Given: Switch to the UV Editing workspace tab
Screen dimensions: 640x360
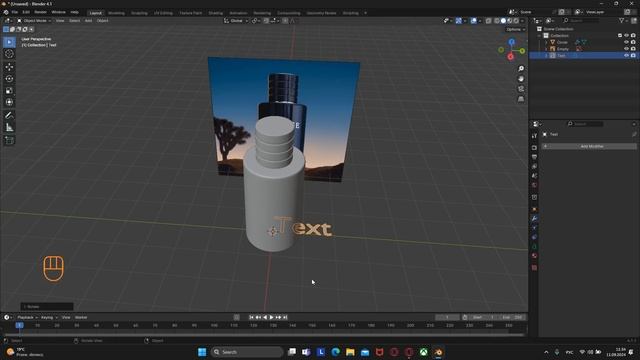Looking at the screenshot, I should point(163,13).
